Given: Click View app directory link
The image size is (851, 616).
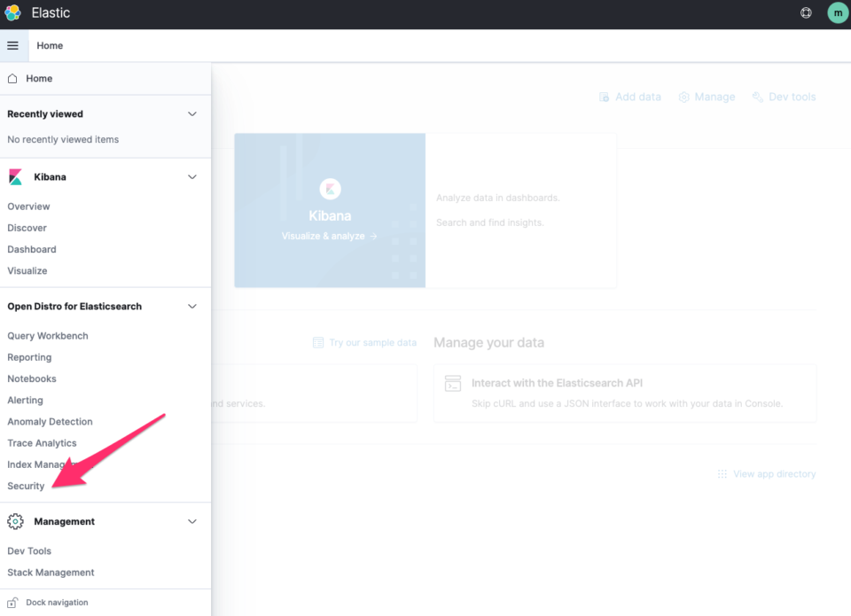Looking at the screenshot, I should (774, 474).
